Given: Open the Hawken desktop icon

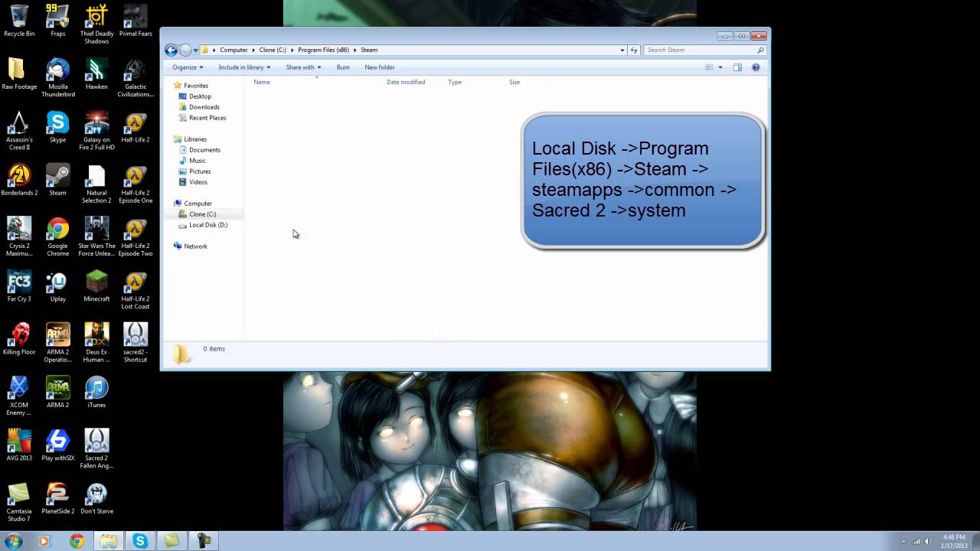Looking at the screenshot, I should coord(96,74).
